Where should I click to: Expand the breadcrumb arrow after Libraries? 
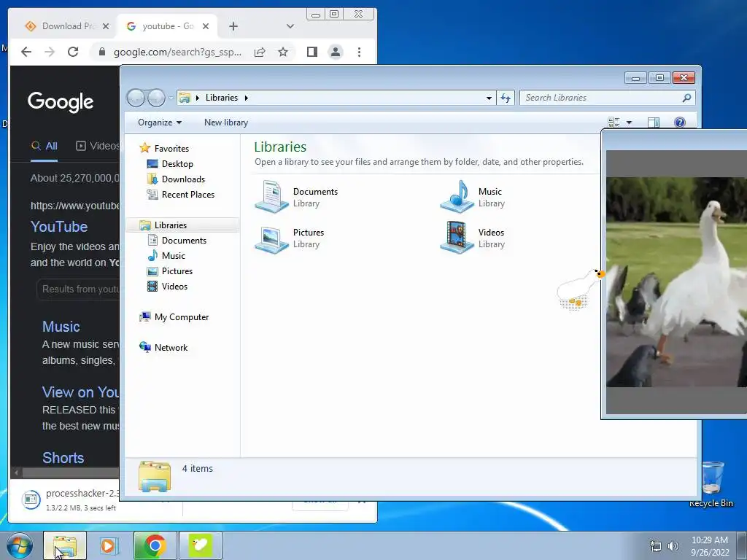pyautogui.click(x=247, y=98)
